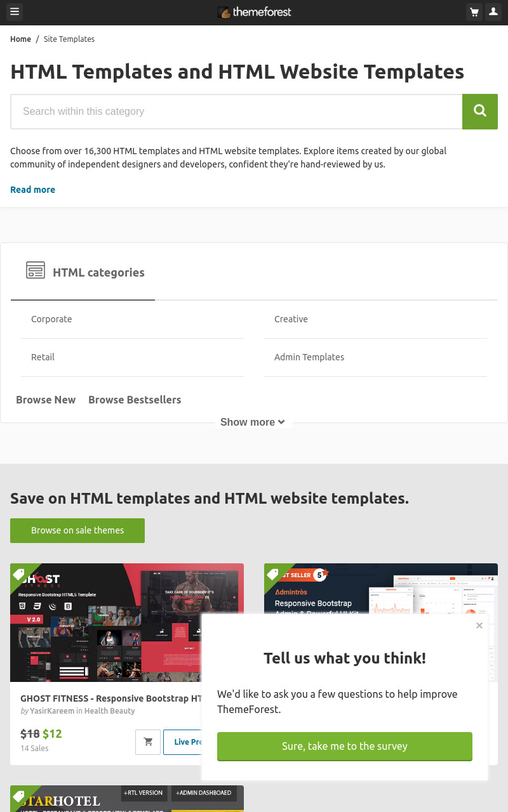Open Browse Bestsellers link
The image size is (508, 812).
pyautogui.click(x=135, y=400)
